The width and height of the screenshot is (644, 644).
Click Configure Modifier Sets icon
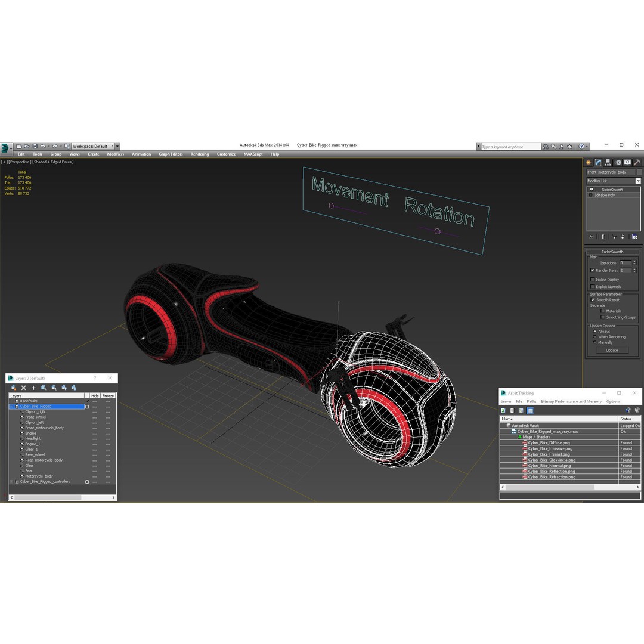point(634,237)
